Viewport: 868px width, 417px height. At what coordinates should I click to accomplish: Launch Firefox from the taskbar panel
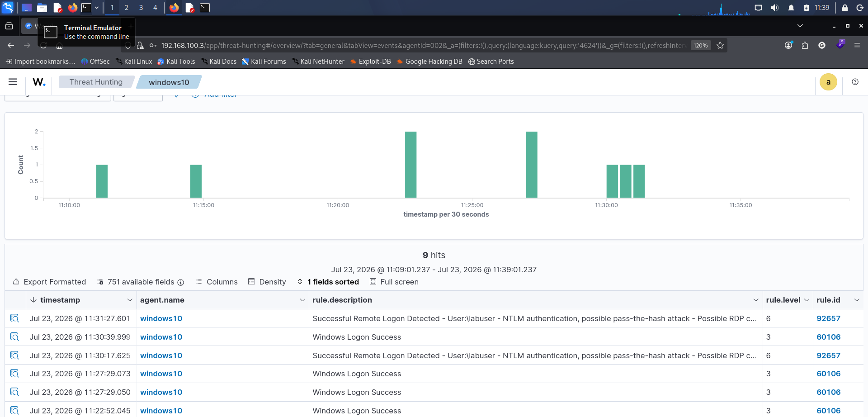72,8
